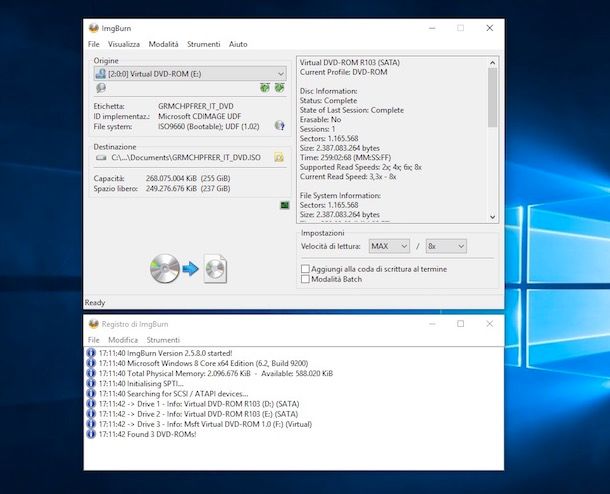Image resolution: width=610 pixels, height=494 pixels.
Task: Click info icon of Drive 3 log row
Action: tap(91, 424)
